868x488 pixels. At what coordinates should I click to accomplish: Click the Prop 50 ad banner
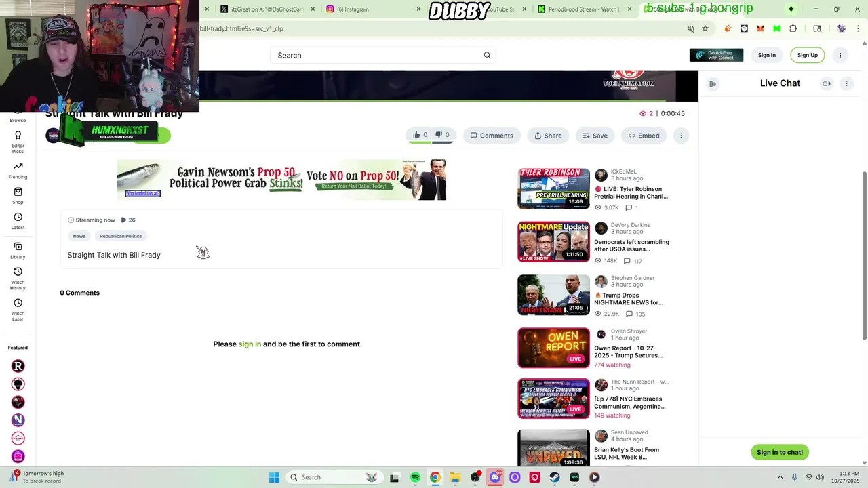[281, 180]
